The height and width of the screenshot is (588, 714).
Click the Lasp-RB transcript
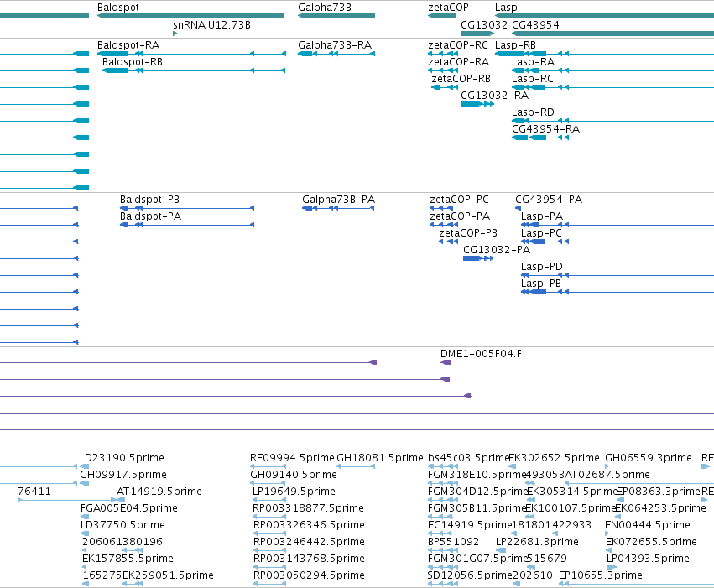(x=604, y=54)
